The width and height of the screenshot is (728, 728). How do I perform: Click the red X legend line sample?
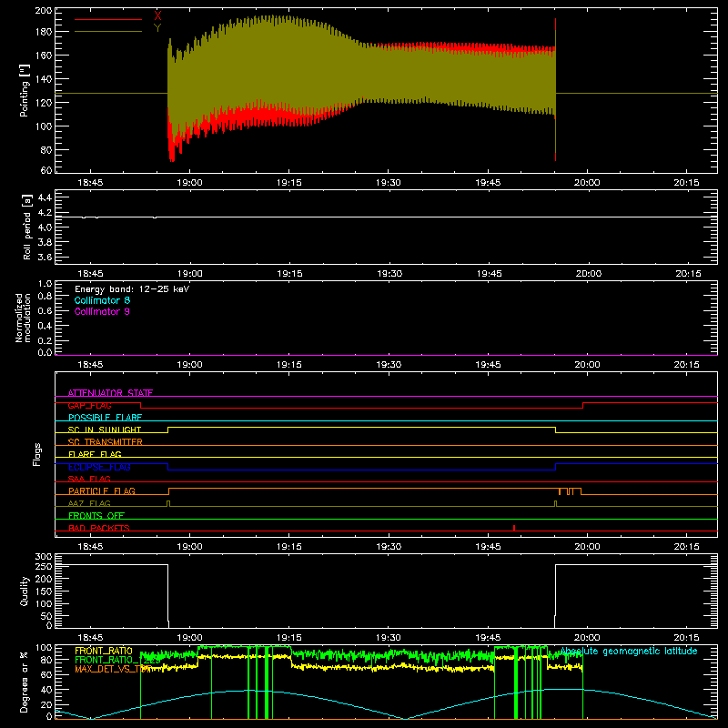pyautogui.click(x=108, y=19)
